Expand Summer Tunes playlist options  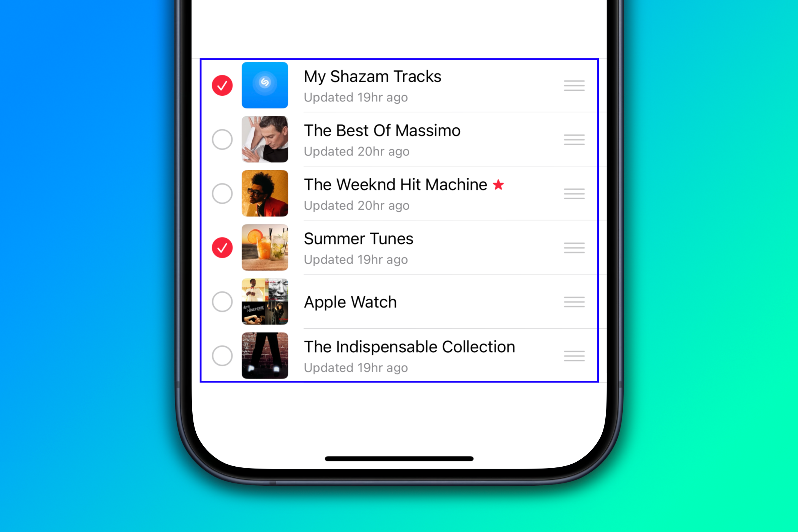coord(574,248)
